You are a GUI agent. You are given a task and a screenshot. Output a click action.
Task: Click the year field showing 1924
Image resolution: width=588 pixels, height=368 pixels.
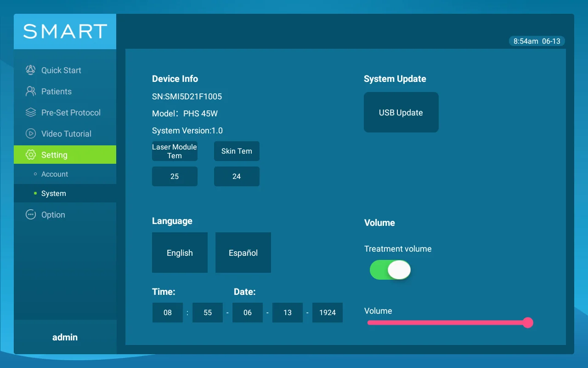click(328, 312)
